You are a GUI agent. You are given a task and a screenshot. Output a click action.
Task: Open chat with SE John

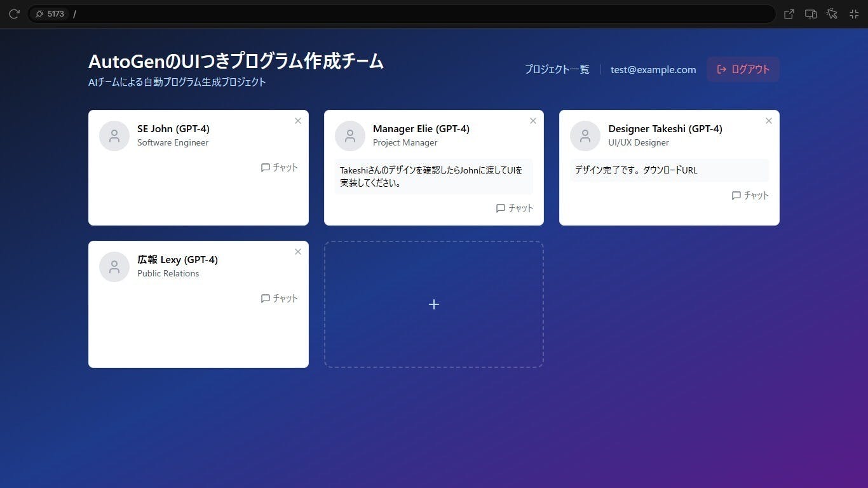(280, 167)
